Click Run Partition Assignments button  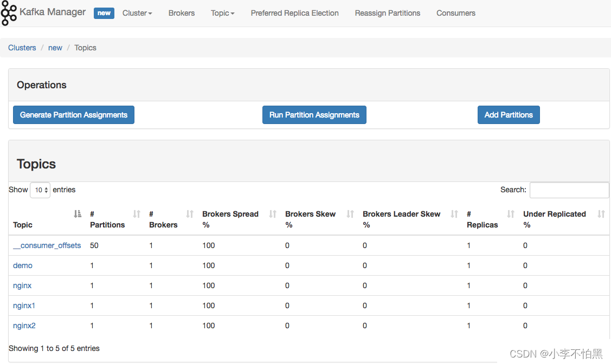(x=314, y=115)
